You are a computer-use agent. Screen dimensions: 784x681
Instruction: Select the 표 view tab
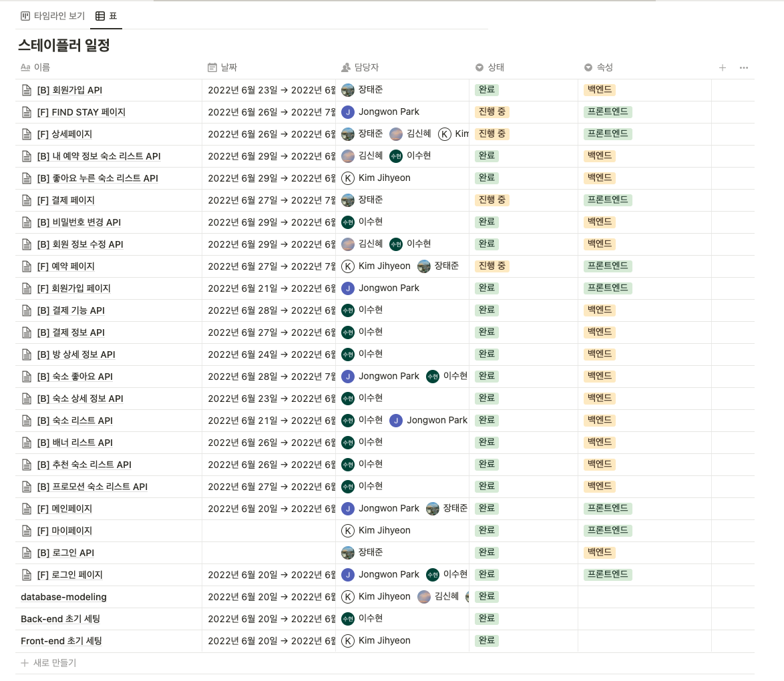tap(107, 16)
